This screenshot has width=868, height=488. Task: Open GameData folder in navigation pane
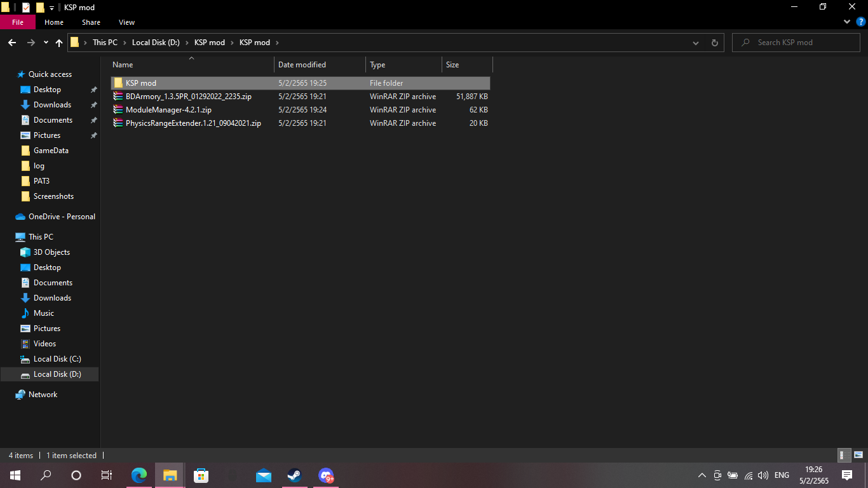[x=51, y=151]
